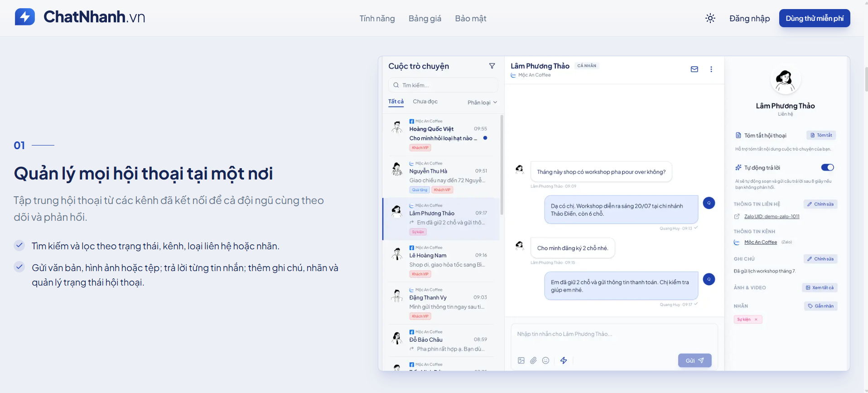Open the Hoàng Quốc Việt conversation
The width and height of the screenshot is (868, 393).
point(442,134)
